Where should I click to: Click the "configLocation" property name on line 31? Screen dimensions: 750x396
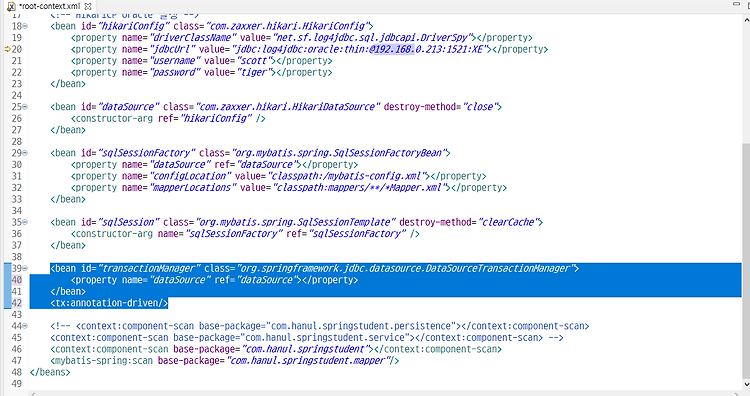(190, 176)
